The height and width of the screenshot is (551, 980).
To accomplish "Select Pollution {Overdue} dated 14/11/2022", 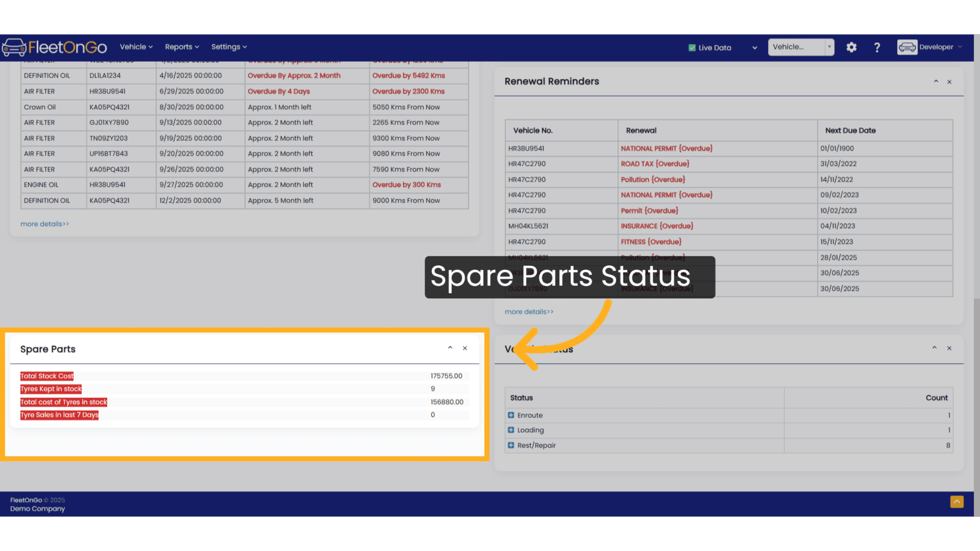I will pyautogui.click(x=653, y=180).
